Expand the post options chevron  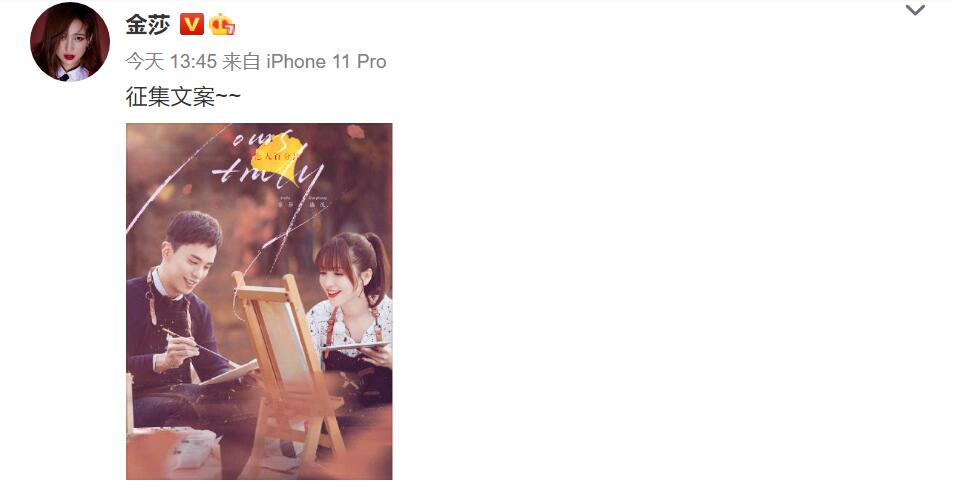[x=915, y=10]
